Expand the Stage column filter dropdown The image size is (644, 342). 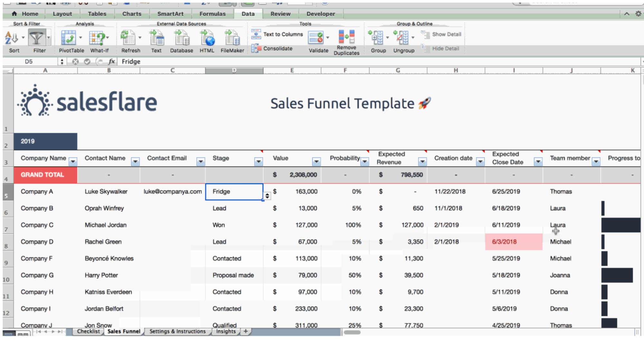pyautogui.click(x=258, y=162)
